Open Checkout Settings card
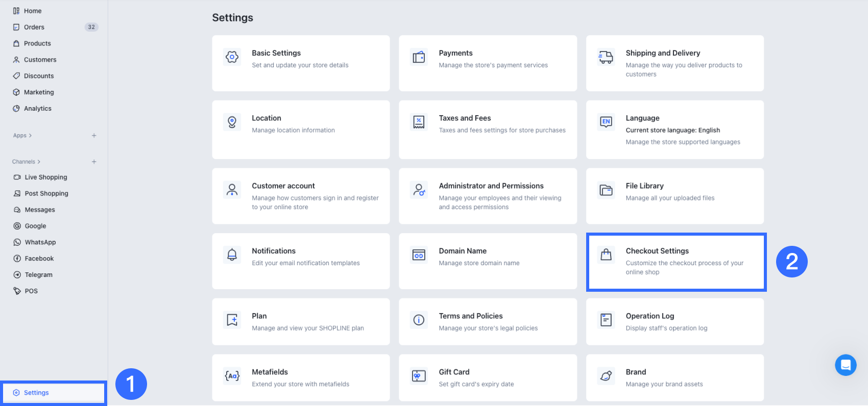Screen dimensions: 868x406 pos(676,262)
